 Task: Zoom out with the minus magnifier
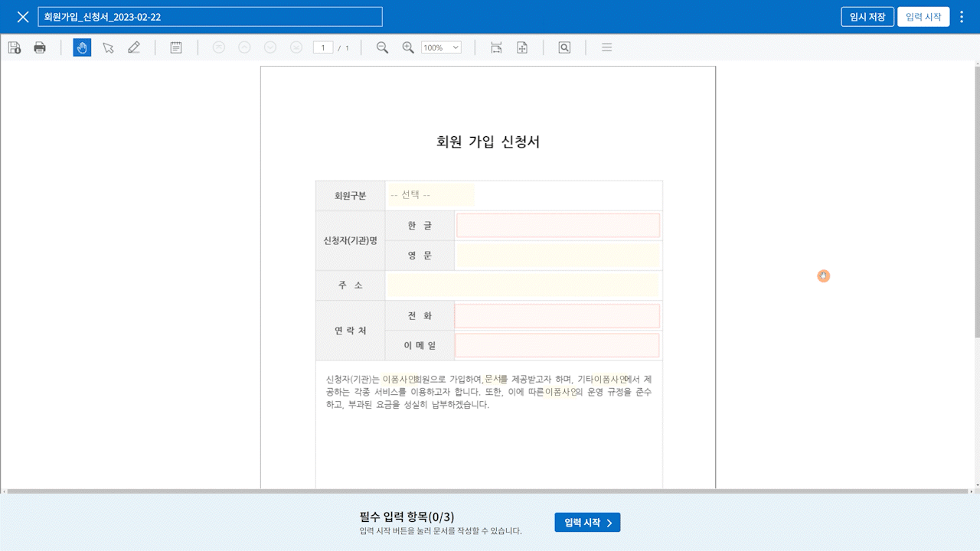click(x=382, y=47)
